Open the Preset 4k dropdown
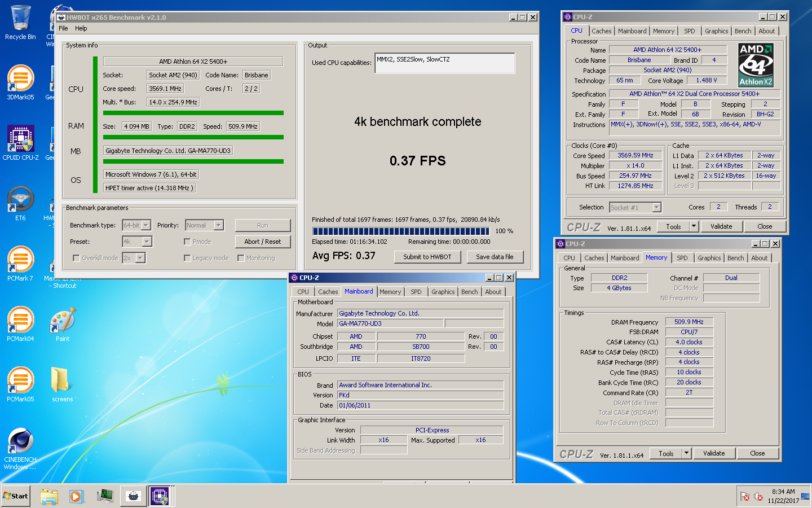 147,242
